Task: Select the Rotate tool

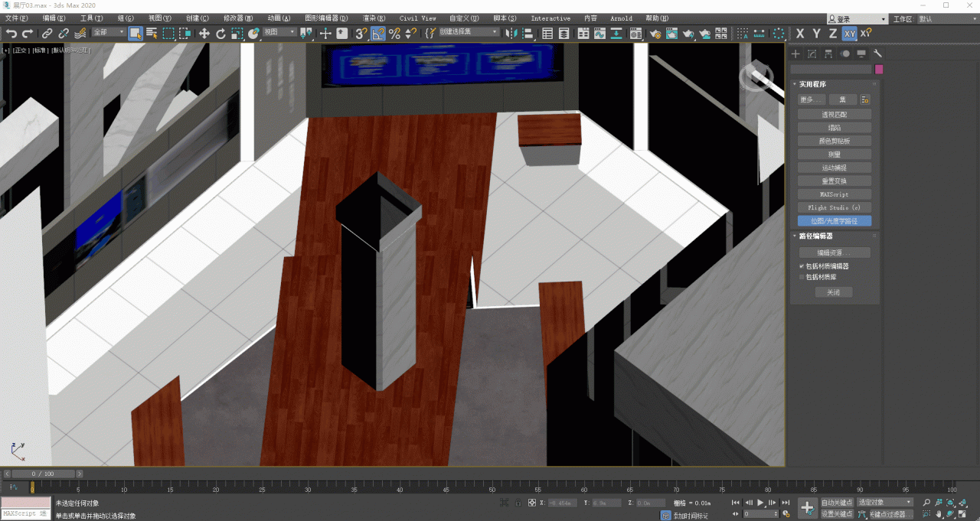Action: click(x=220, y=33)
